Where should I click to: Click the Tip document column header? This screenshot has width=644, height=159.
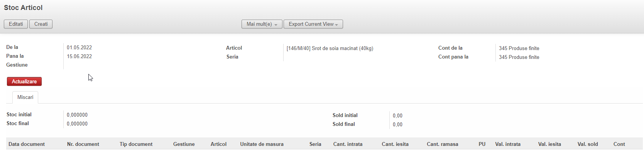coord(136,144)
